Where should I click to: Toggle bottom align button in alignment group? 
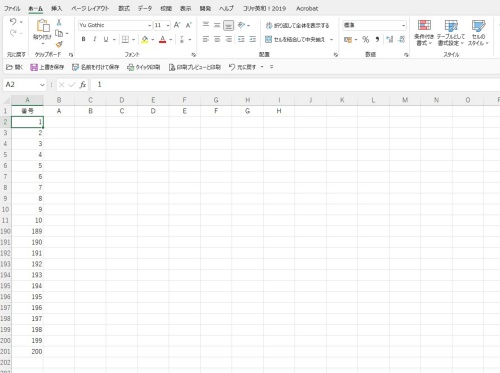pyautogui.click(x=228, y=25)
